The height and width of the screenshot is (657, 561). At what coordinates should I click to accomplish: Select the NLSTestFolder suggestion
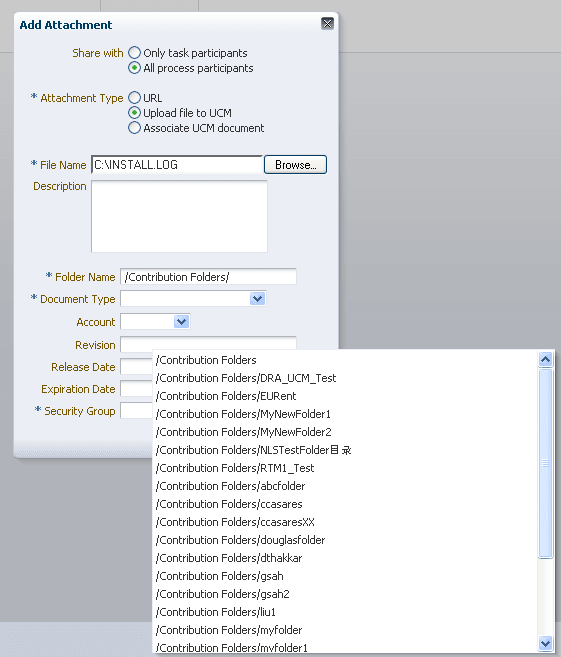click(345, 450)
